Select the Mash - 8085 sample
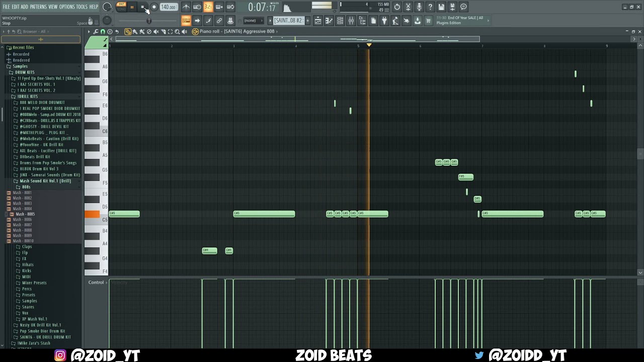Image resolution: width=644 pixels, height=362 pixels. tap(25, 214)
